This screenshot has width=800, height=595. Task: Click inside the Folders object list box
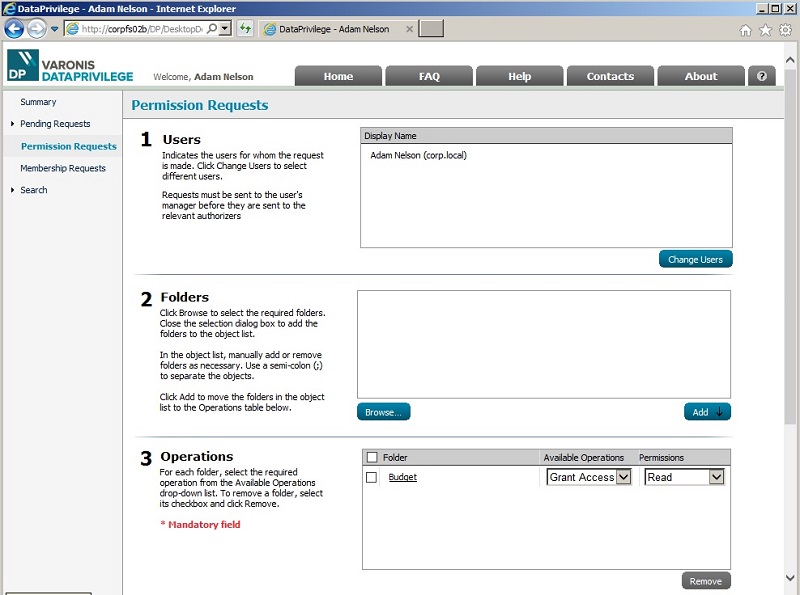tap(544, 344)
